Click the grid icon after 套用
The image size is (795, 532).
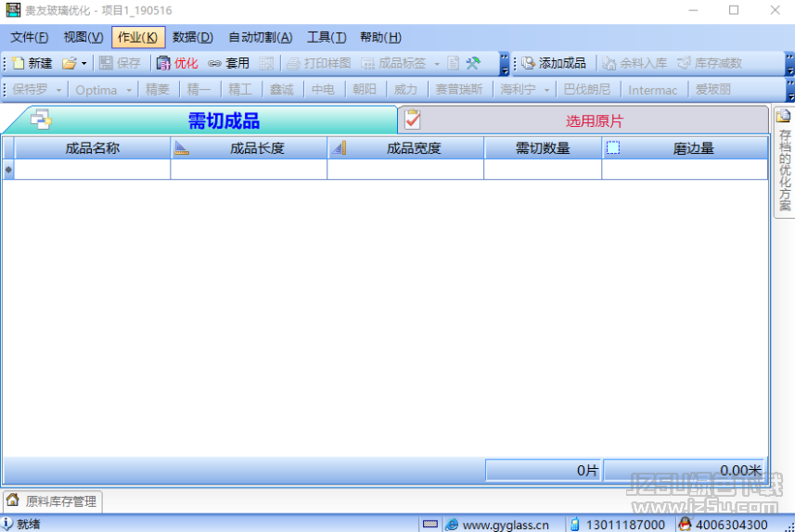tap(266, 63)
